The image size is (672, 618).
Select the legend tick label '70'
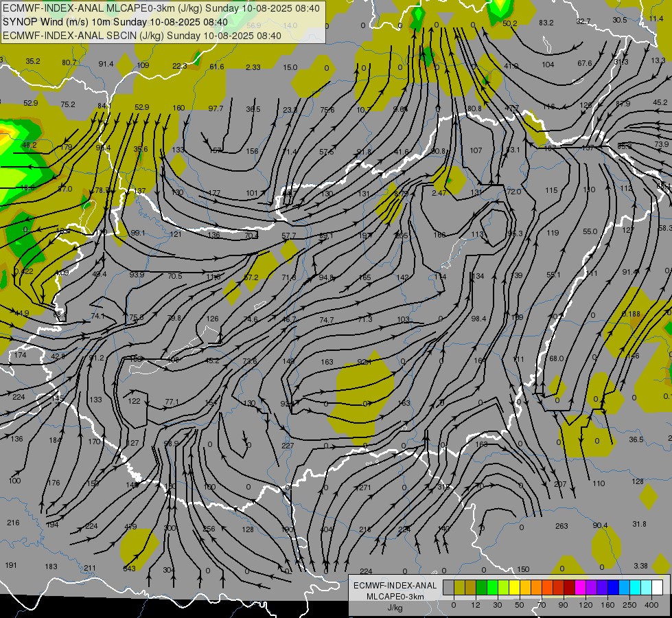pos(542,605)
